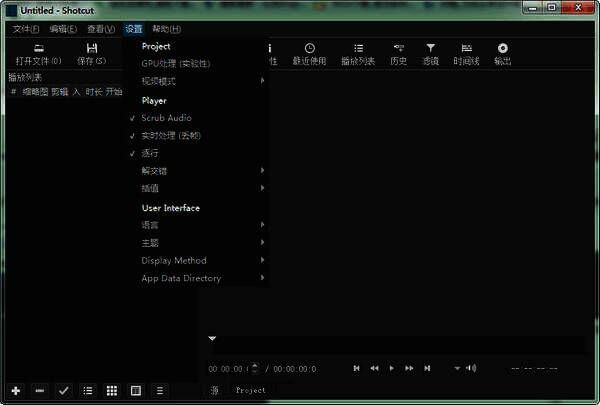
Task: Expand the 视频模式 submenu
Action: click(x=197, y=81)
